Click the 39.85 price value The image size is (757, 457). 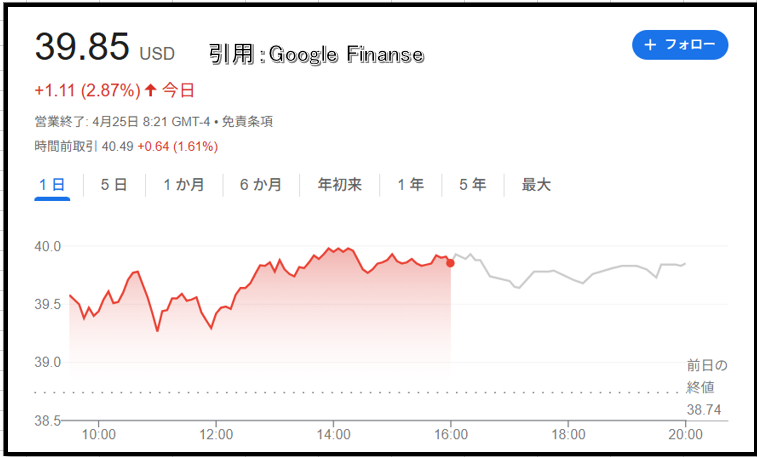pos(82,47)
